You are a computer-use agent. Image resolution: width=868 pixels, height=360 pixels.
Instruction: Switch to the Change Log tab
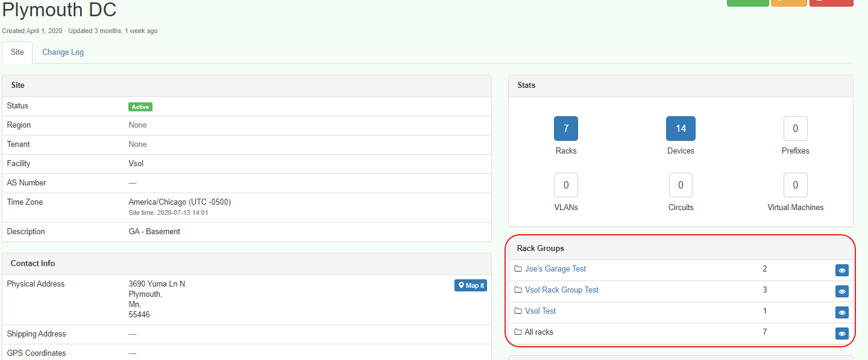pyautogui.click(x=63, y=52)
